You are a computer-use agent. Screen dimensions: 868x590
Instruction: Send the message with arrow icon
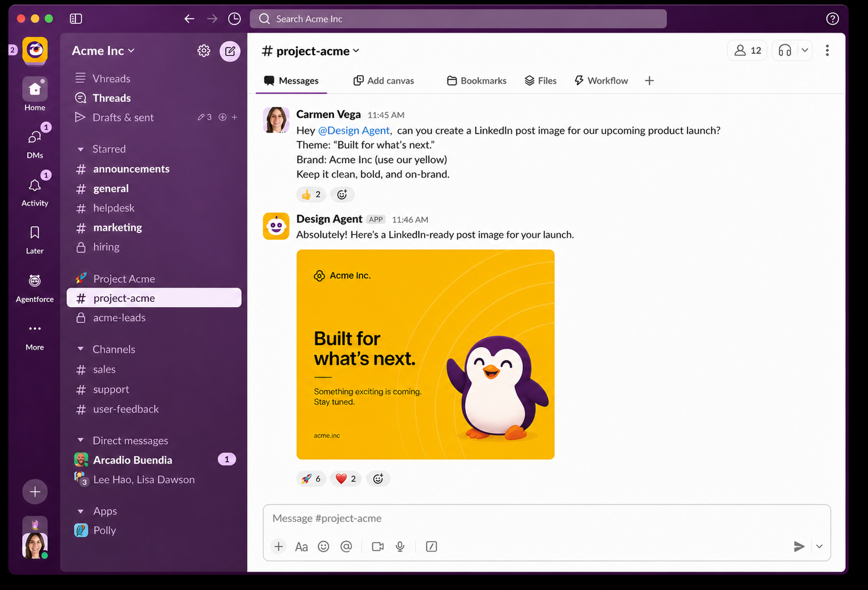799,547
